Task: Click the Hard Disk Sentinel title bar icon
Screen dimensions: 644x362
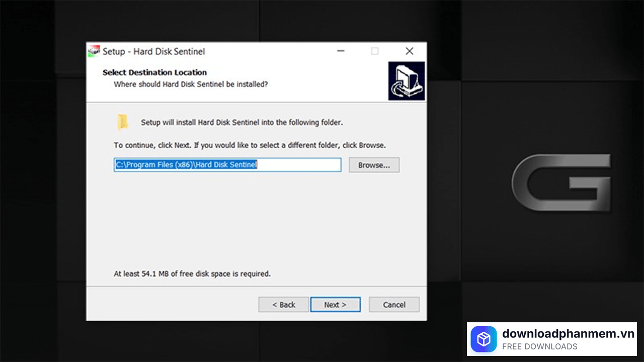Action: click(x=94, y=51)
